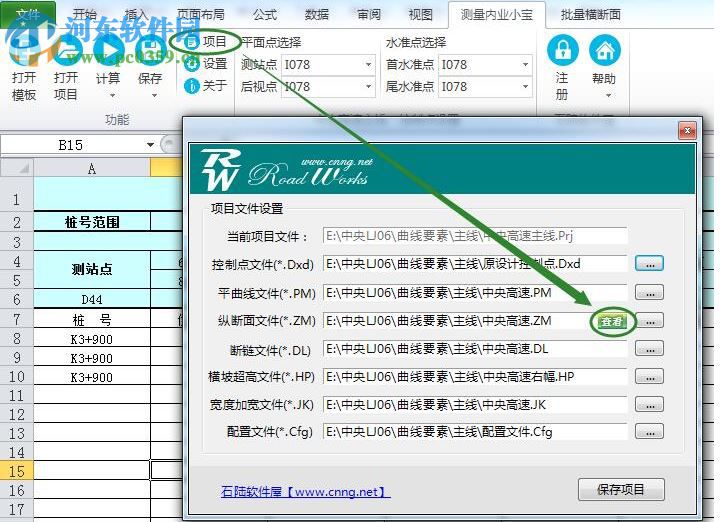Image resolution: width=722 pixels, height=522 pixels.
Task: Open the 关于 info item
Action: (x=205, y=85)
